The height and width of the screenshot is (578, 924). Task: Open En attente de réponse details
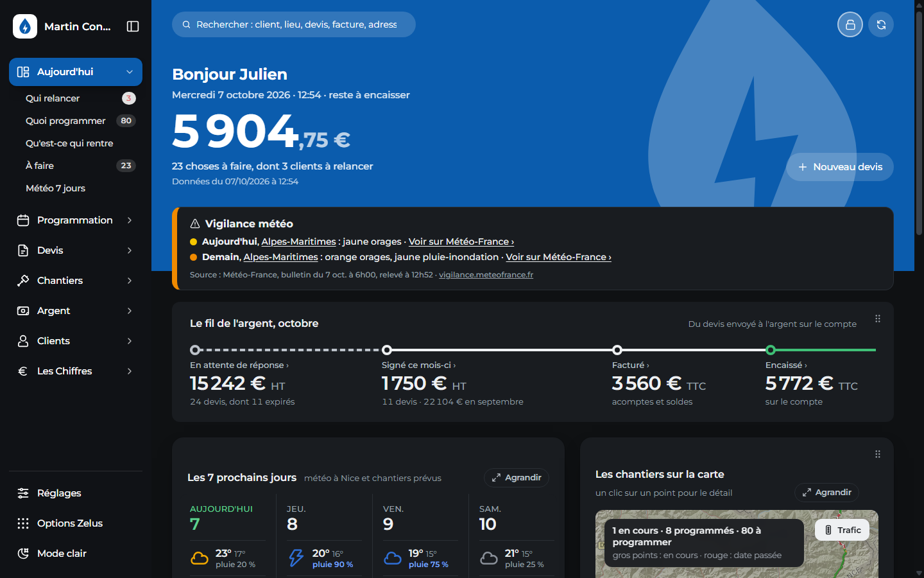click(x=239, y=365)
